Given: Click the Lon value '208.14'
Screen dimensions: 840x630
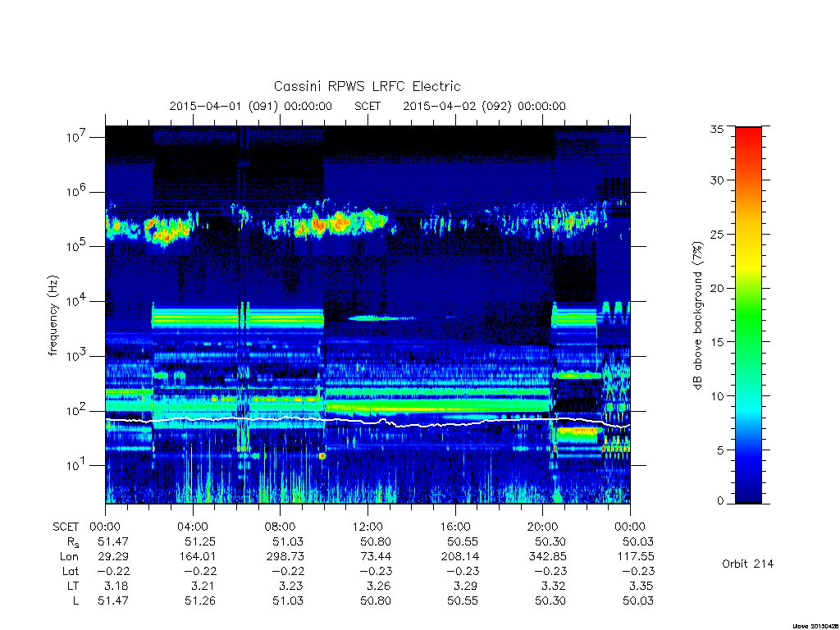Looking at the screenshot, I should [x=459, y=557].
